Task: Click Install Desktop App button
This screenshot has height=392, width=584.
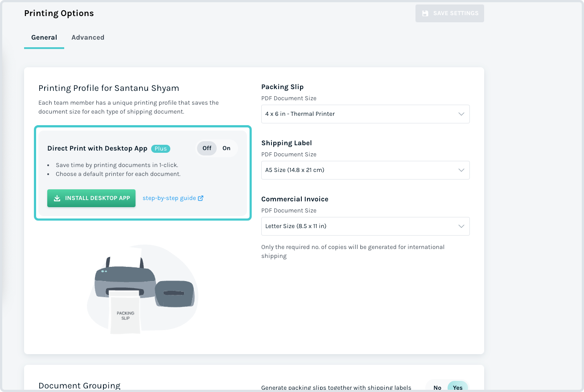Action: tap(91, 198)
